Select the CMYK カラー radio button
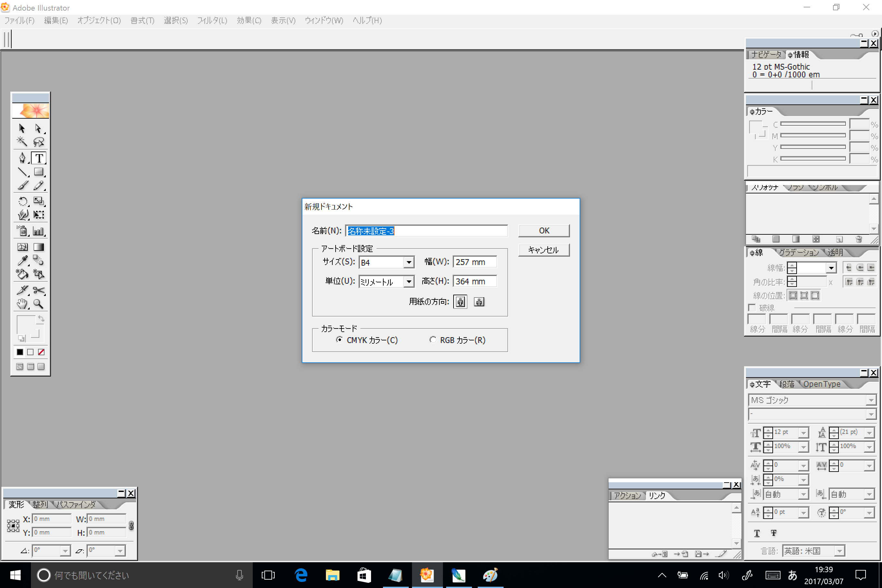The width and height of the screenshot is (882, 588). (x=339, y=340)
